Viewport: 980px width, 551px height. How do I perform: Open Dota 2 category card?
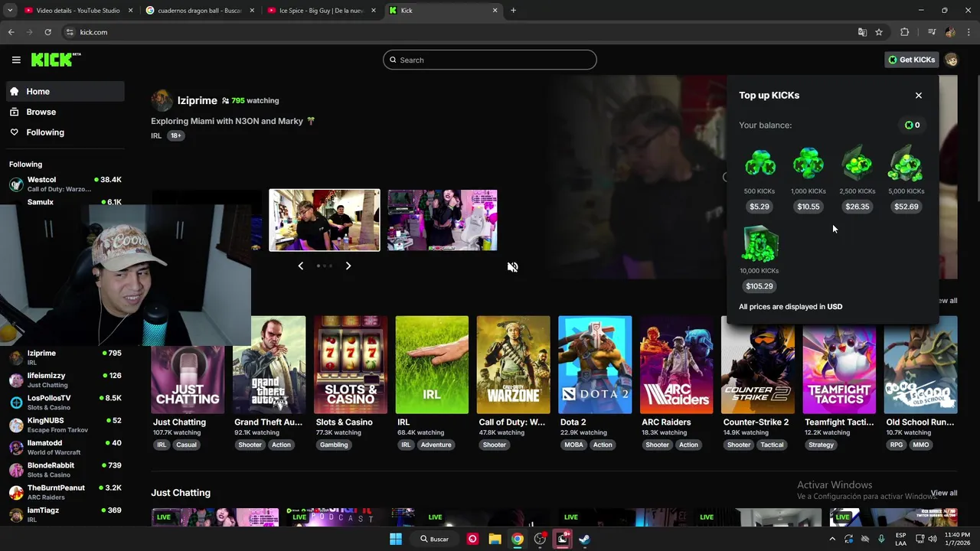click(595, 365)
